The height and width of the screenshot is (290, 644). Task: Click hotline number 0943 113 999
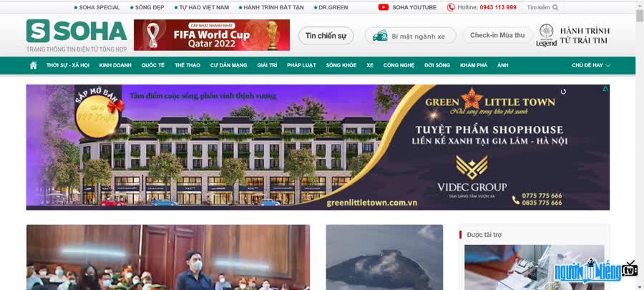498,7
